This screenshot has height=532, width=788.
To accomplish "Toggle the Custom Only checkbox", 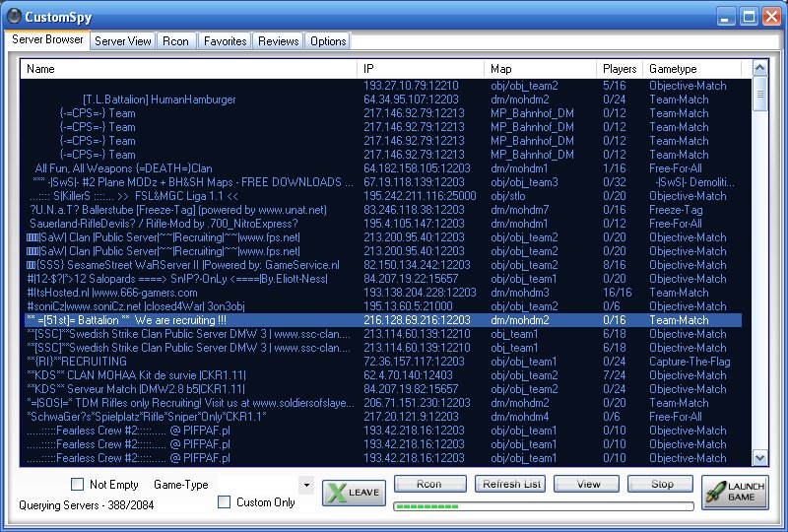I will pyautogui.click(x=225, y=502).
